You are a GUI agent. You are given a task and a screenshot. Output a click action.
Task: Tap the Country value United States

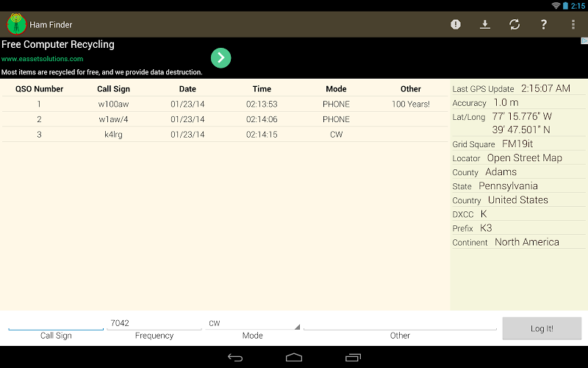tap(518, 199)
